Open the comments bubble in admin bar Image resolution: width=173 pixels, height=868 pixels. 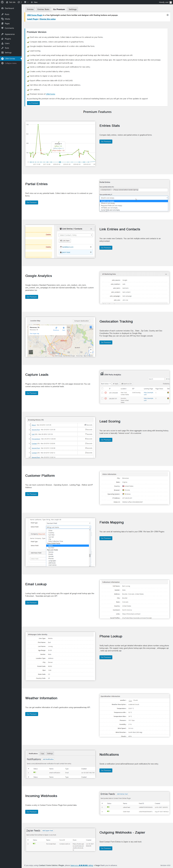pyautogui.click(x=26, y=2)
